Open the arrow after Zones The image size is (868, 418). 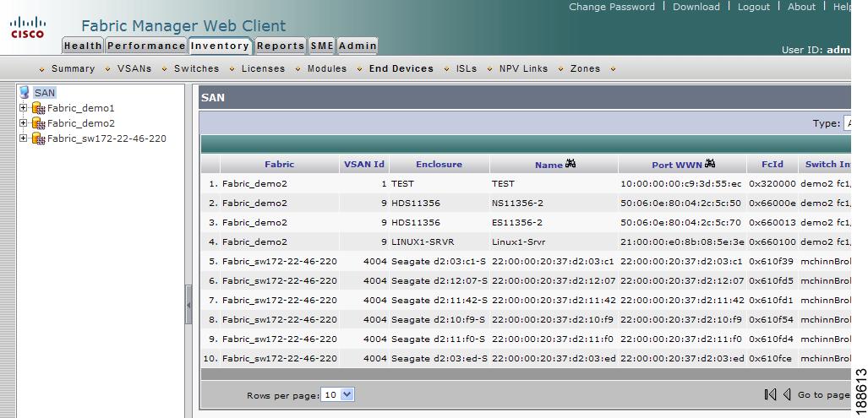pyautogui.click(x=612, y=69)
